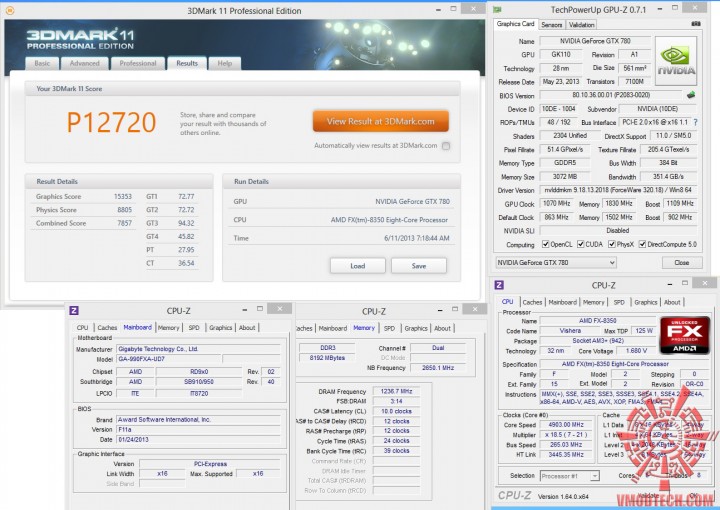Screen dimensions: 720x510
Task: Click the BIOS version F11a field
Action: point(198,430)
